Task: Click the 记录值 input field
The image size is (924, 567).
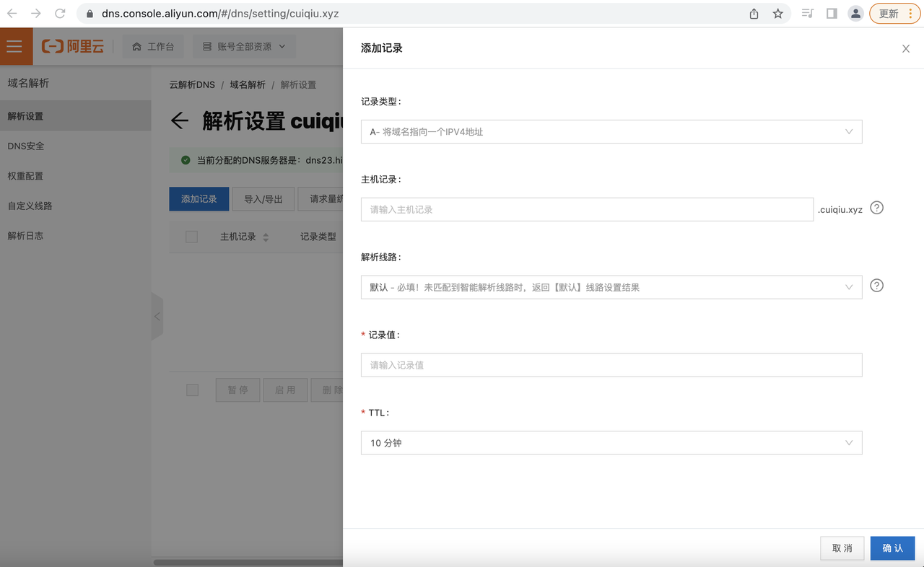Action: [611, 365]
